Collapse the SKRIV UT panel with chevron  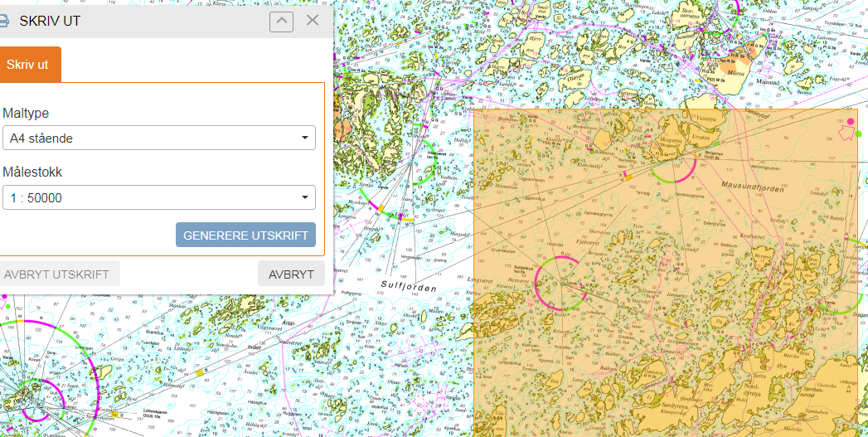[281, 21]
